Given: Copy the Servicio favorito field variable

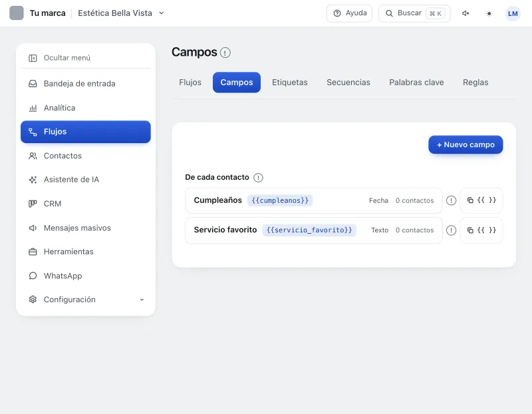Looking at the screenshot, I should click(481, 230).
